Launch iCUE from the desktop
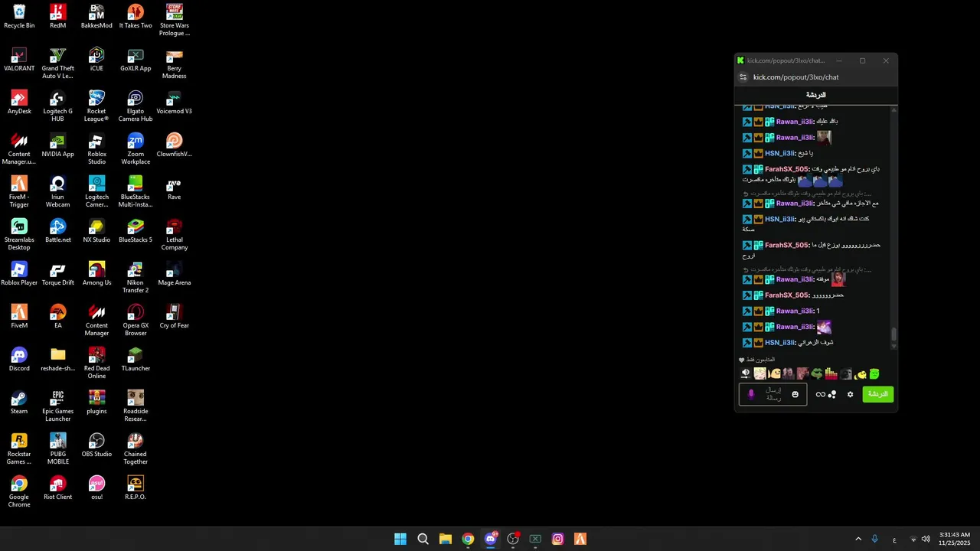The image size is (980, 551). 96,60
